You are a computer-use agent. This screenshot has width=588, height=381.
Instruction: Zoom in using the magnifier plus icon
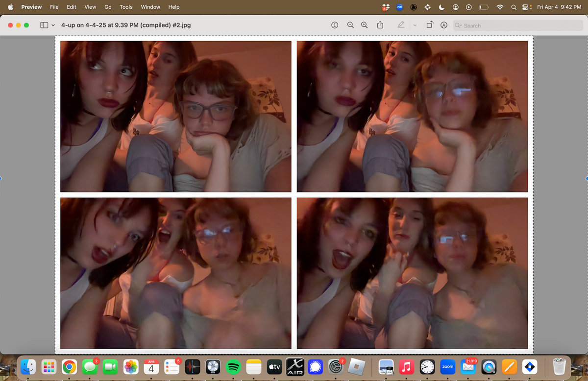[364, 25]
